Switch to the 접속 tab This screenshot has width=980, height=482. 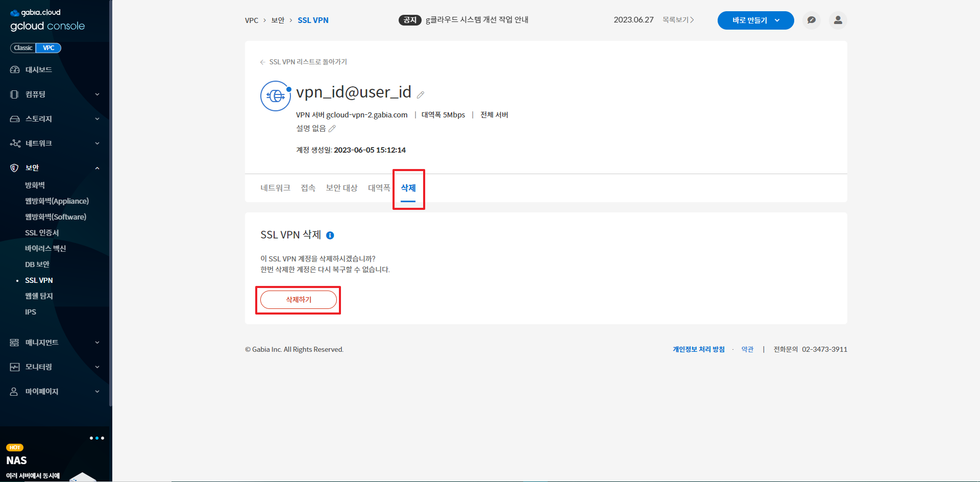tap(308, 188)
